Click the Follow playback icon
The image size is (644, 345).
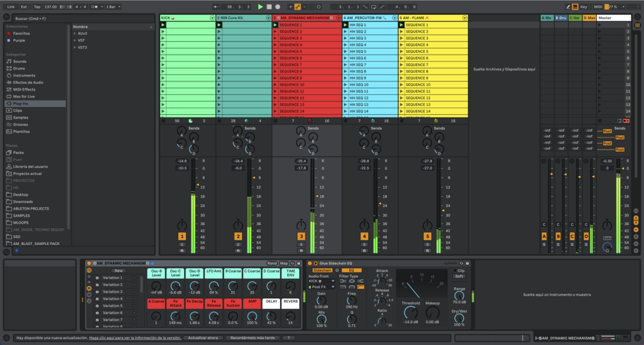point(216,6)
